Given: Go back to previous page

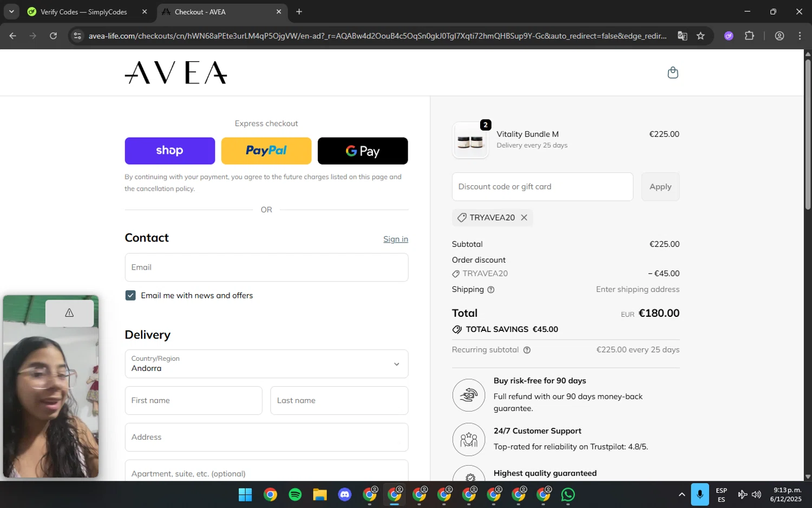Looking at the screenshot, I should point(13,36).
